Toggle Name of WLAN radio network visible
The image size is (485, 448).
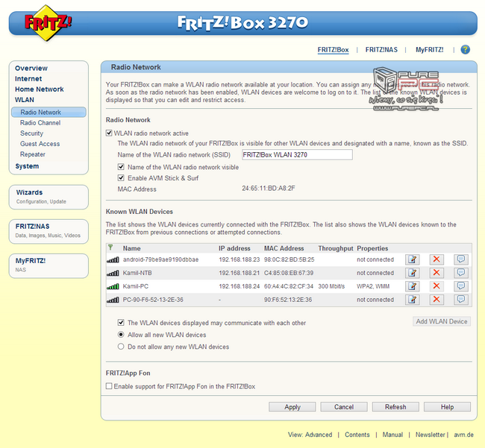tap(121, 167)
